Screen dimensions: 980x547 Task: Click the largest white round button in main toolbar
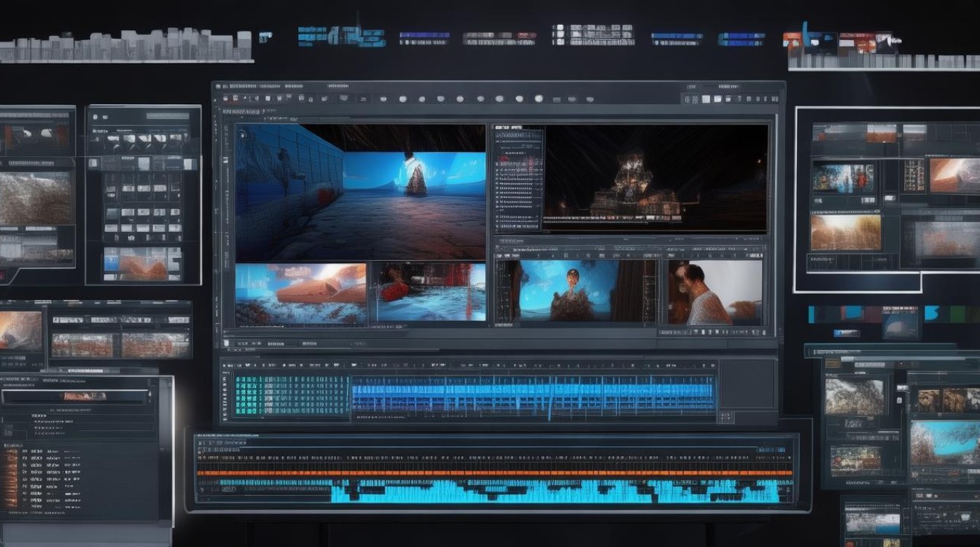click(539, 98)
